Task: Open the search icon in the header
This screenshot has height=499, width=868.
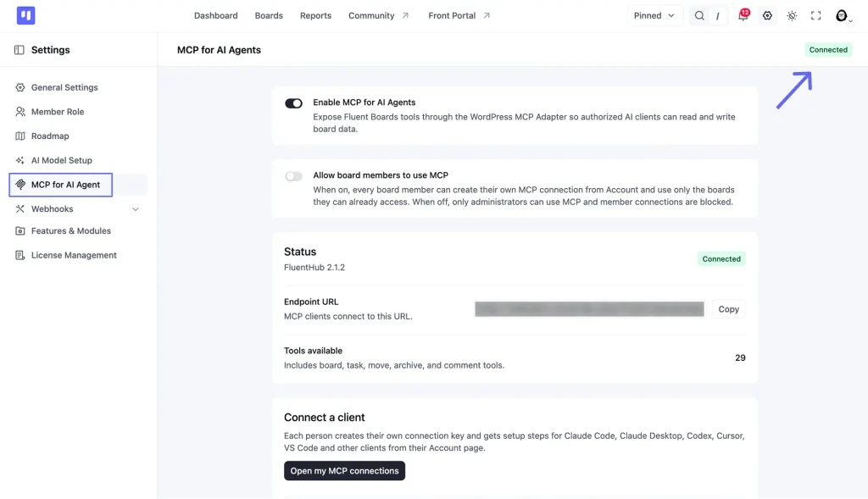Action: coord(699,15)
